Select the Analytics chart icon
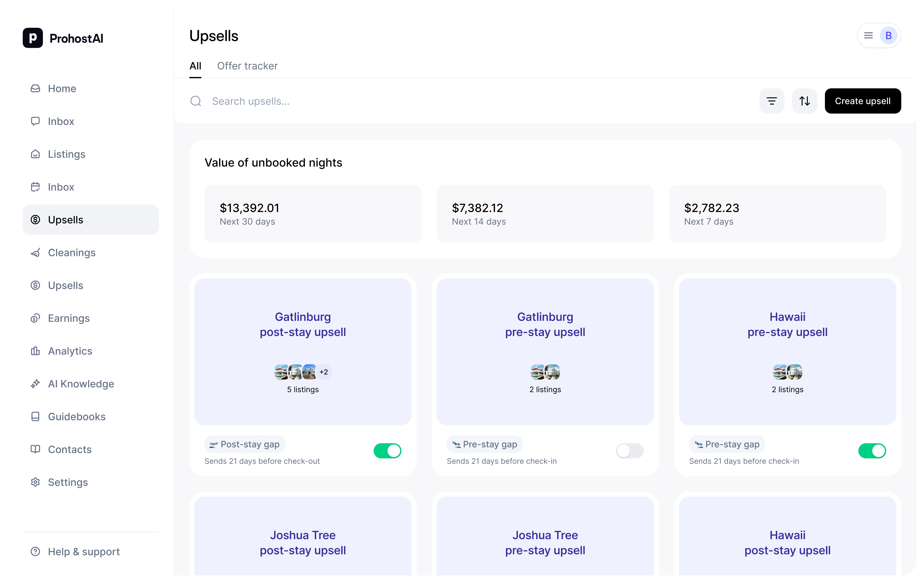Image resolution: width=924 pixels, height=583 pixels. coord(35,351)
